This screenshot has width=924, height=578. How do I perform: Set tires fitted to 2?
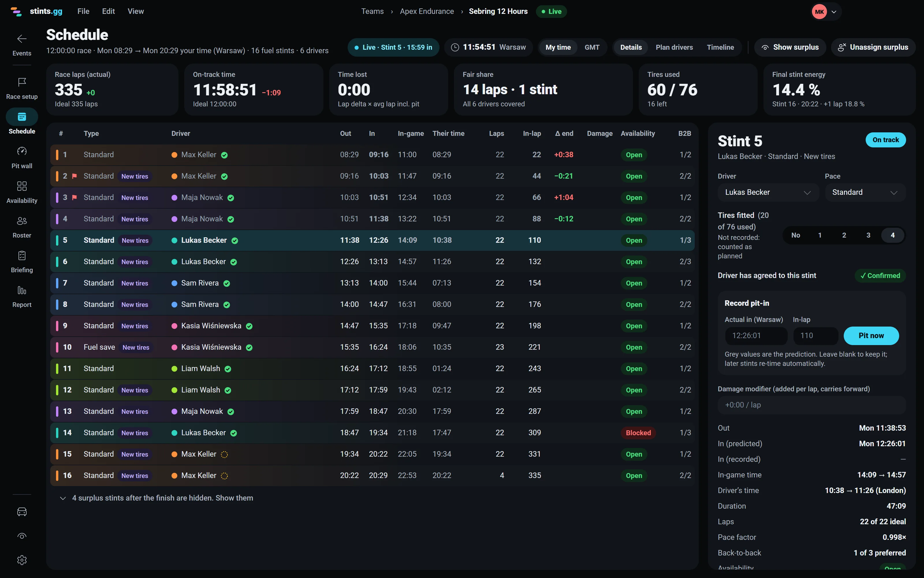pos(844,235)
